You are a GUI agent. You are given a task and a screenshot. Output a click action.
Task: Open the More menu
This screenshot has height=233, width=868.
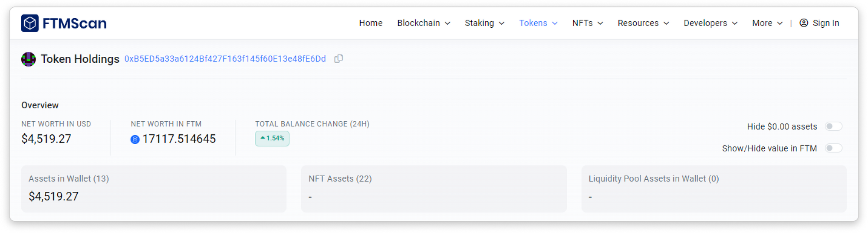click(x=767, y=23)
